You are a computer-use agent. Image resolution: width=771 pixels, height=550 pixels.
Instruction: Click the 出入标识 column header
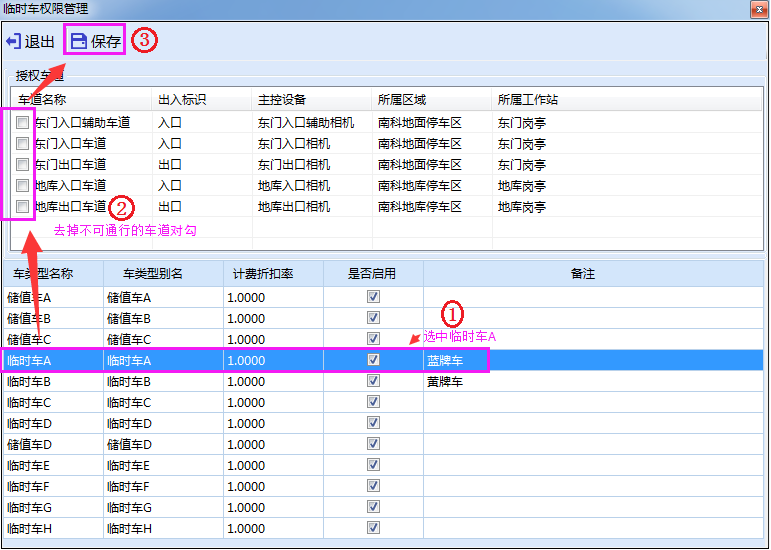click(202, 100)
